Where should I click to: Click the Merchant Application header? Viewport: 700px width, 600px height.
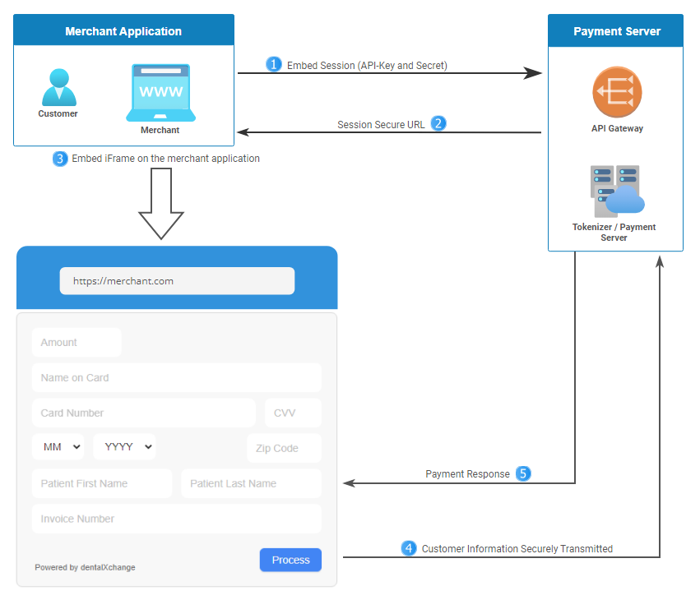[123, 32]
